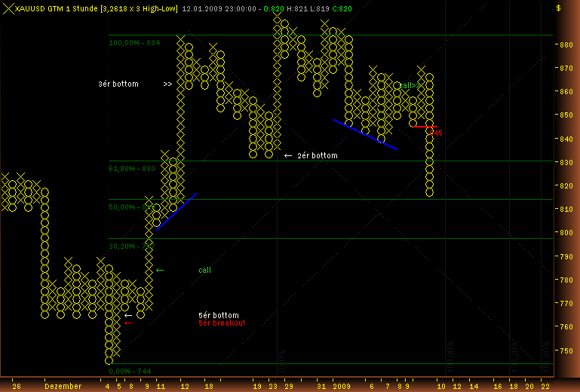
Task: Click the blue trendline under January columns
Action: pyautogui.click(x=365, y=135)
